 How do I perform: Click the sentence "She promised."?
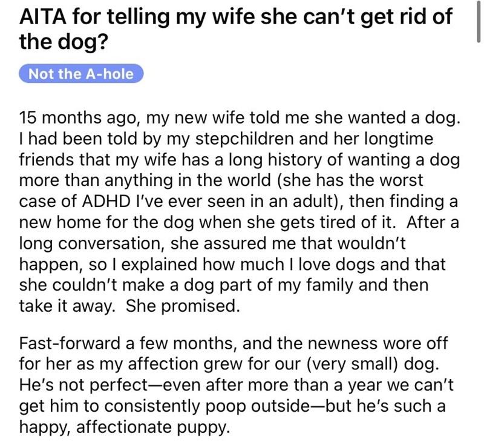point(183,306)
